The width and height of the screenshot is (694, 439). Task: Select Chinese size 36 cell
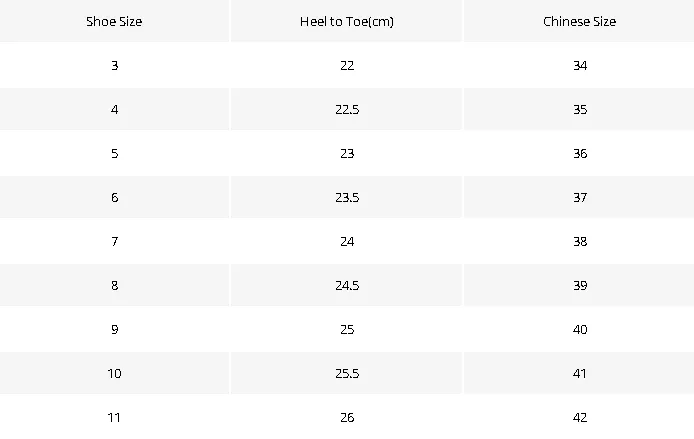point(579,154)
